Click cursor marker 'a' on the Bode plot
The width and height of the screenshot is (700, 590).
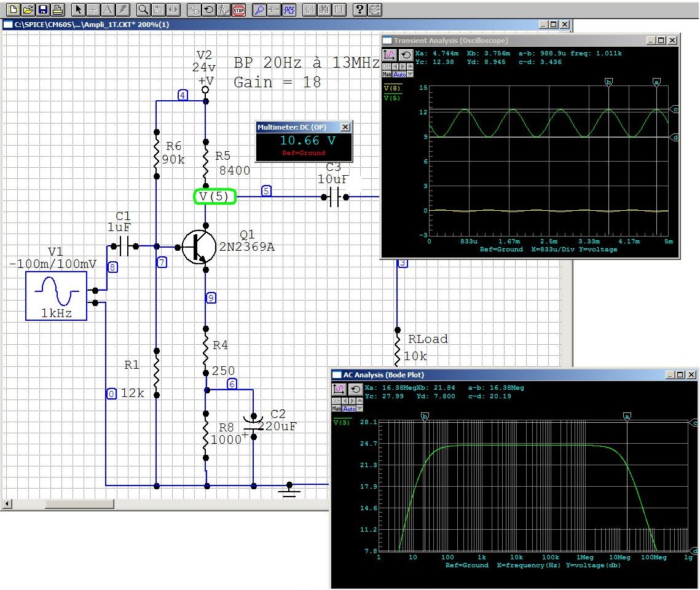[x=627, y=416]
